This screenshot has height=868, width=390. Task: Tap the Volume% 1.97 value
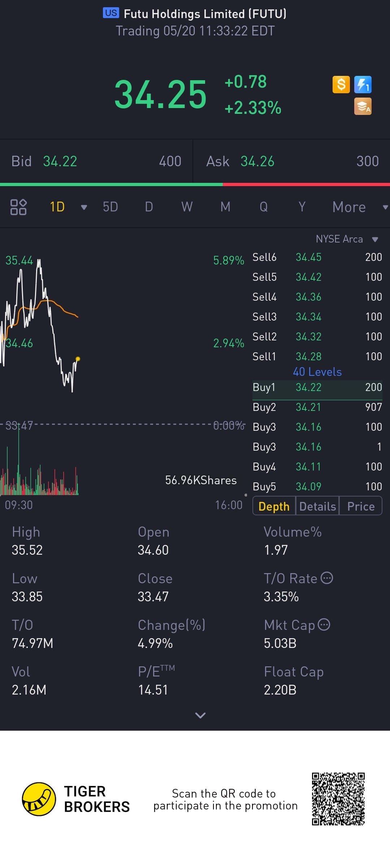click(x=276, y=550)
